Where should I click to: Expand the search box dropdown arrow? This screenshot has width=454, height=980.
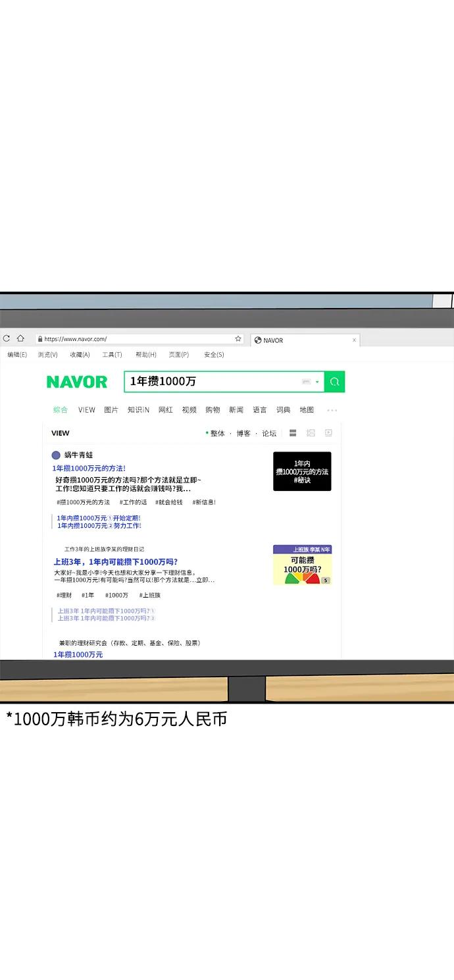pyautogui.click(x=317, y=382)
